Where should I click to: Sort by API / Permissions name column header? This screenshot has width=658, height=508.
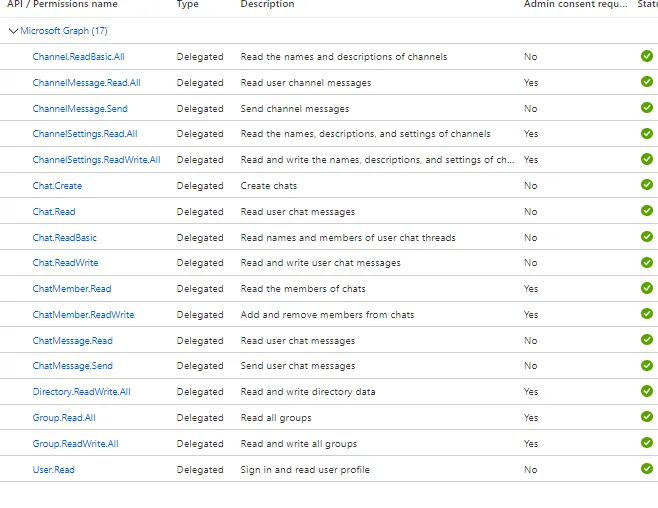tap(62, 5)
